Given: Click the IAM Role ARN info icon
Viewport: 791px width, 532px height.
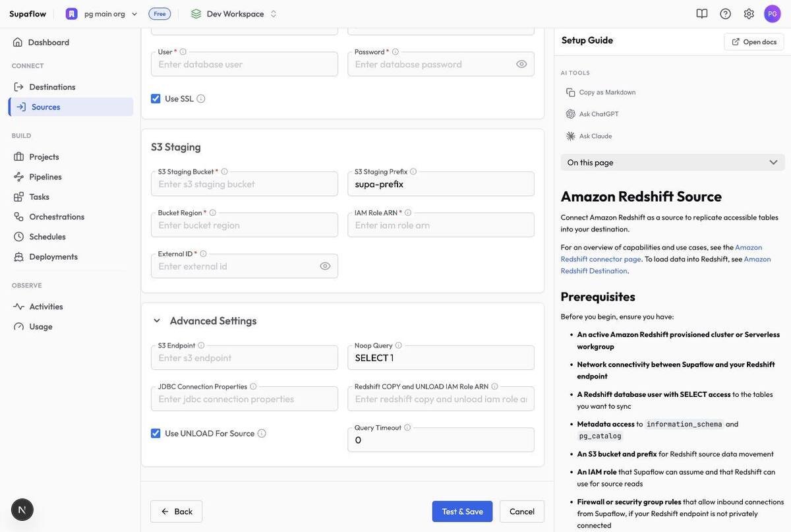Looking at the screenshot, I should 408,213.
